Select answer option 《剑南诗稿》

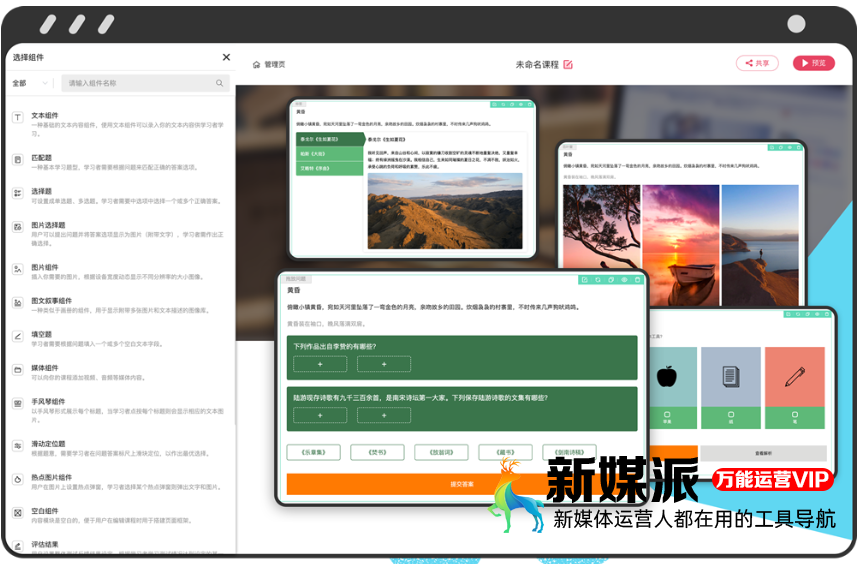click(x=569, y=452)
